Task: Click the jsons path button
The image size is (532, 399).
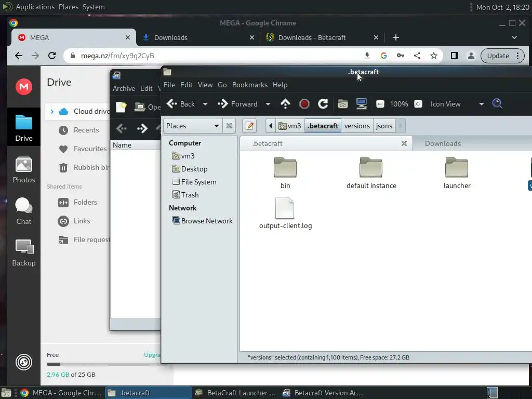Action: click(x=384, y=126)
